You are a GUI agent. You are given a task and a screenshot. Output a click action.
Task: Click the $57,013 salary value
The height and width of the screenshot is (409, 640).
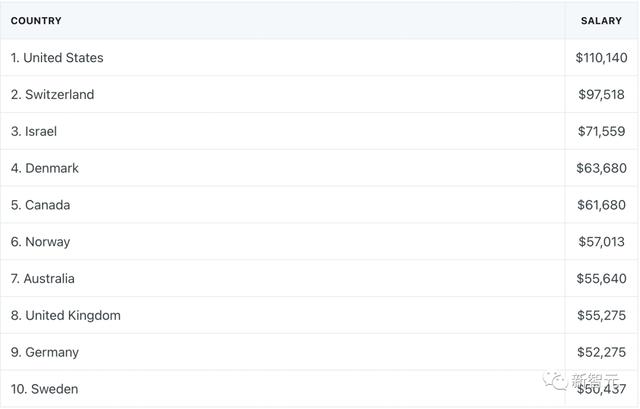click(x=601, y=242)
